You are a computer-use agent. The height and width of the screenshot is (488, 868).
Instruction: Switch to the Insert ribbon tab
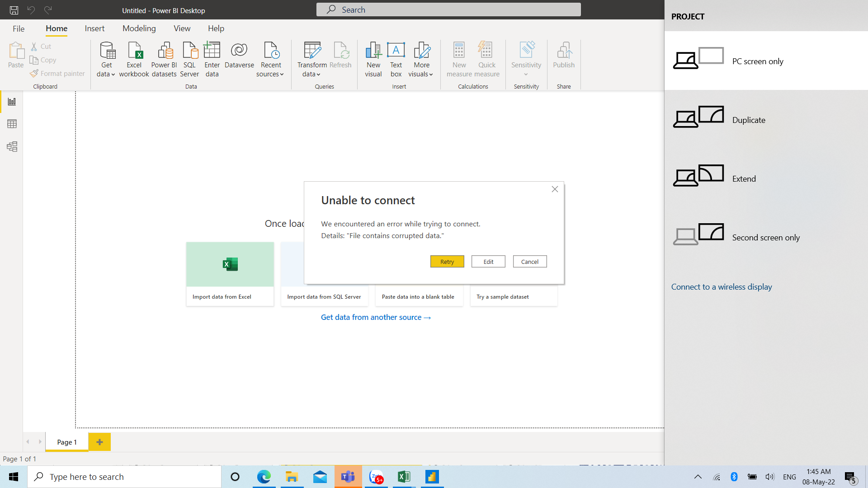(x=94, y=28)
